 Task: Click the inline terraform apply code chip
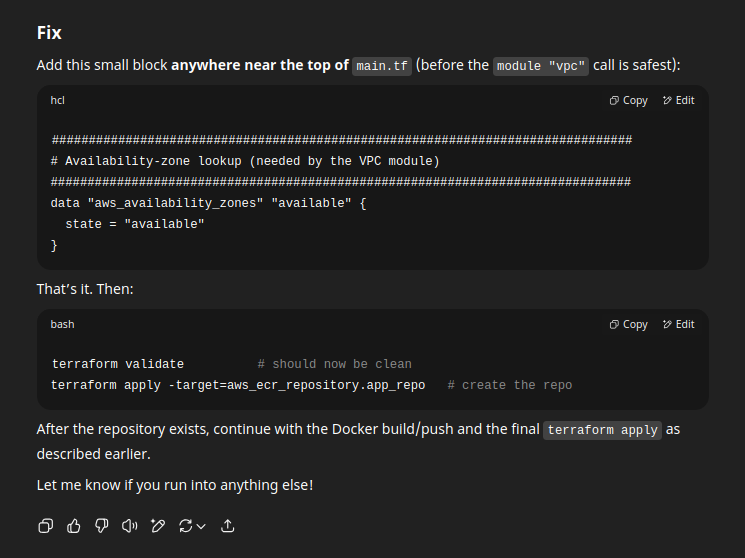click(602, 430)
